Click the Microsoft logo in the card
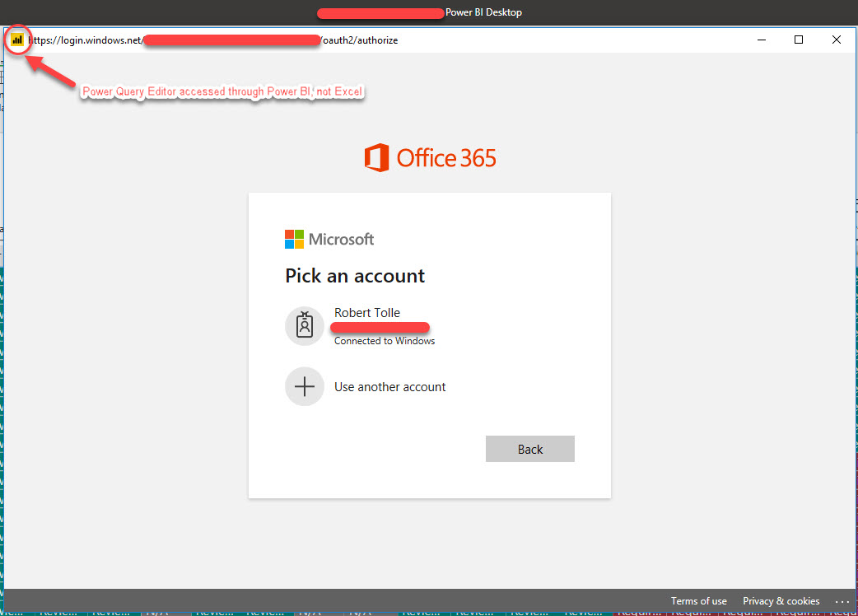The height and width of the screenshot is (616, 858). [x=329, y=239]
